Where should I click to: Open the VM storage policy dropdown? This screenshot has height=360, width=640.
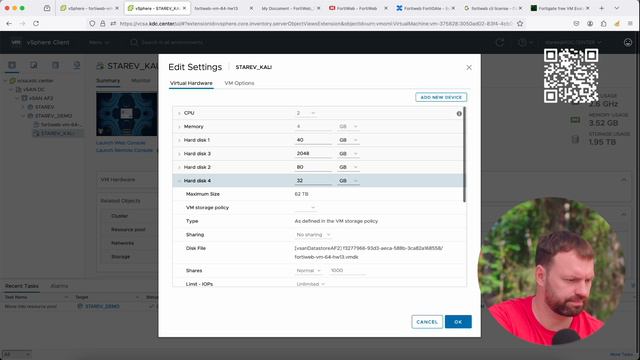(x=306, y=208)
